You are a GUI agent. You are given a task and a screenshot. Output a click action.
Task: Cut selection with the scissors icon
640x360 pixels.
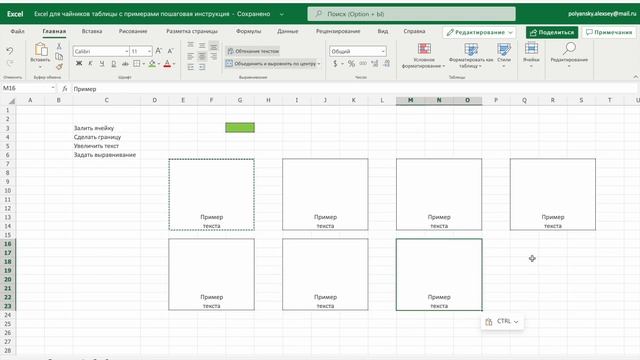59,46
